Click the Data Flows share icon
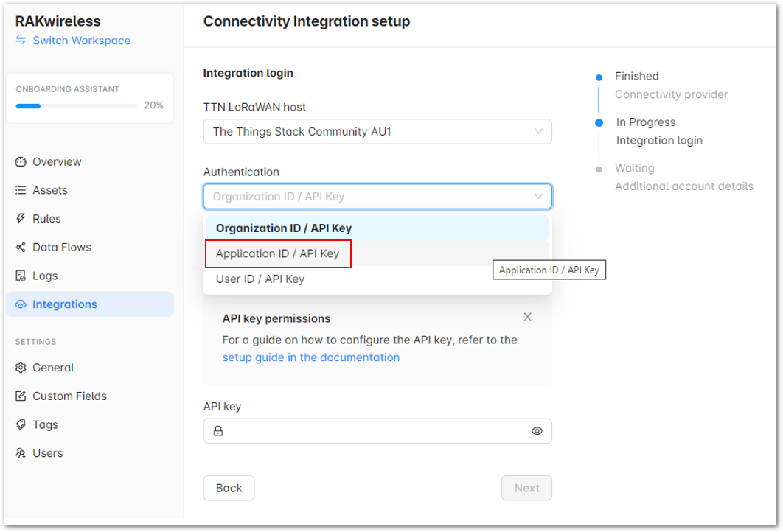 (21, 247)
